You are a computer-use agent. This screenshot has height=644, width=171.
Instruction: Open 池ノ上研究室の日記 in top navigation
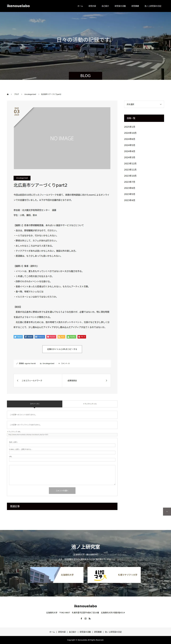click(153, 6)
